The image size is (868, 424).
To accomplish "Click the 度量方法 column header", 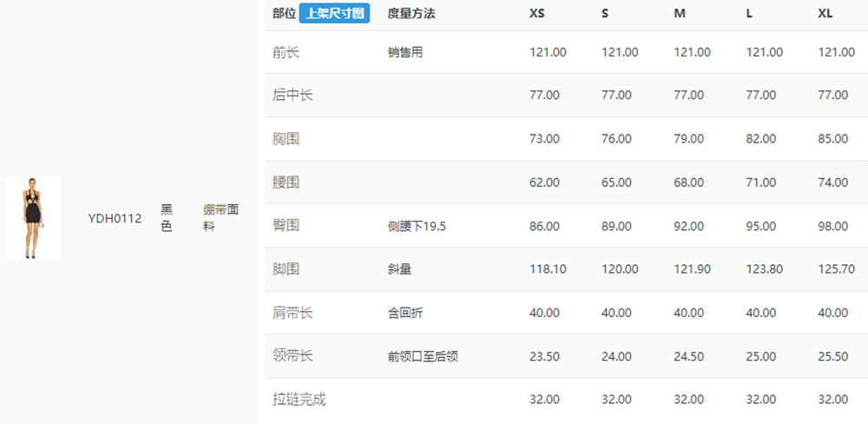I will click(x=411, y=14).
